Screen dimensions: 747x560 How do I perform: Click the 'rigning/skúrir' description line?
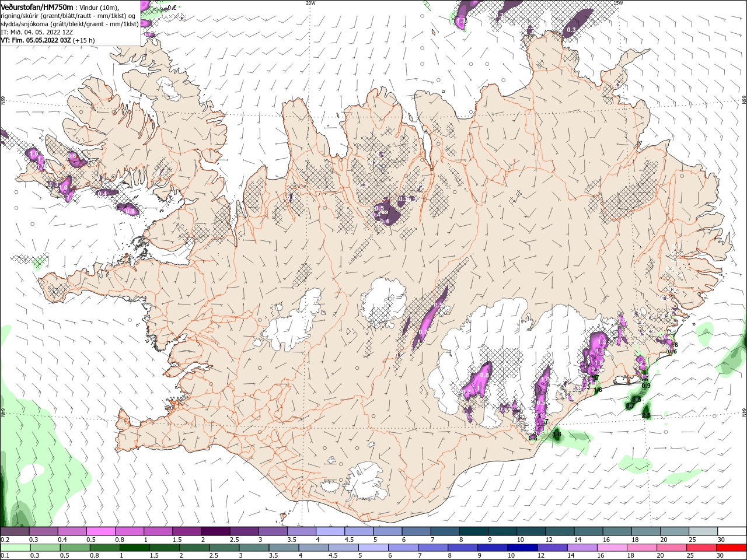68,16
